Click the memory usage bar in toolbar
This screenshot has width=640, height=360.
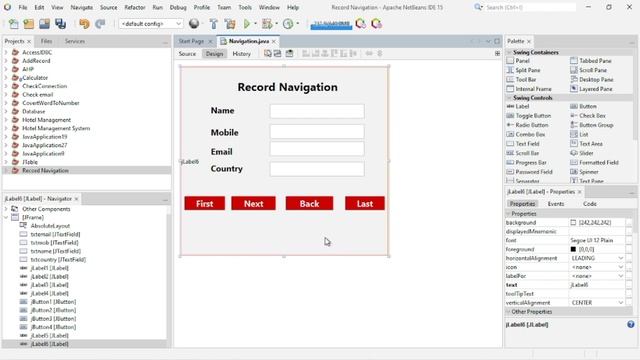pyautogui.click(x=331, y=24)
